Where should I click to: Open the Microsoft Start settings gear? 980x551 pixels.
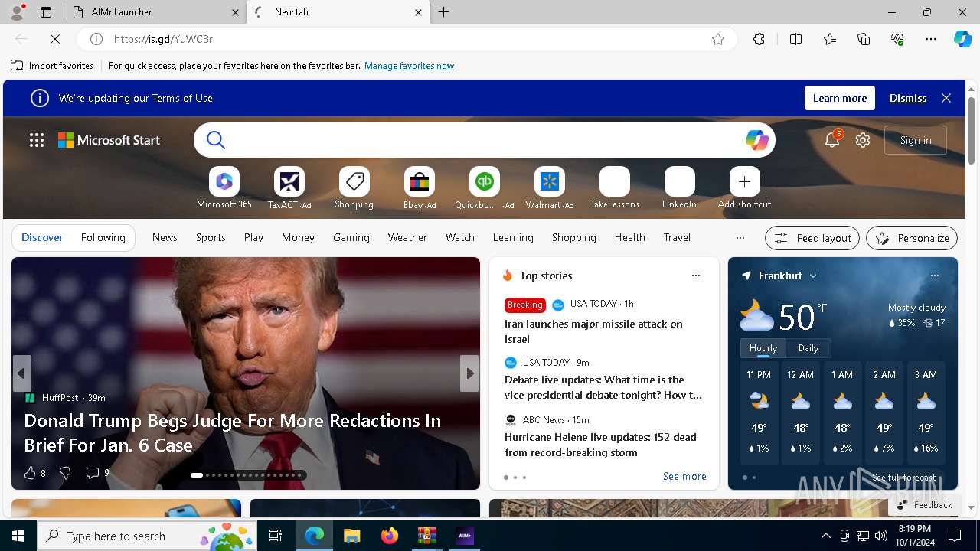(x=863, y=140)
